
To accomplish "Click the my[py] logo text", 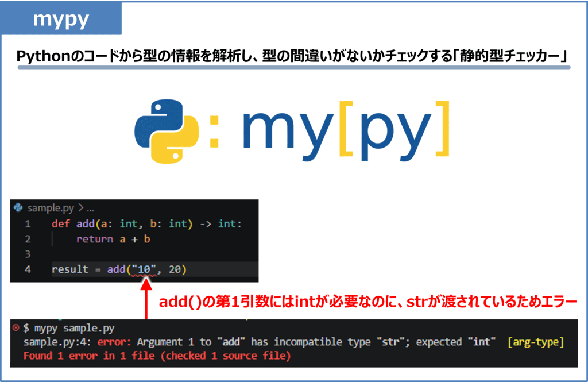I will tap(346, 131).
